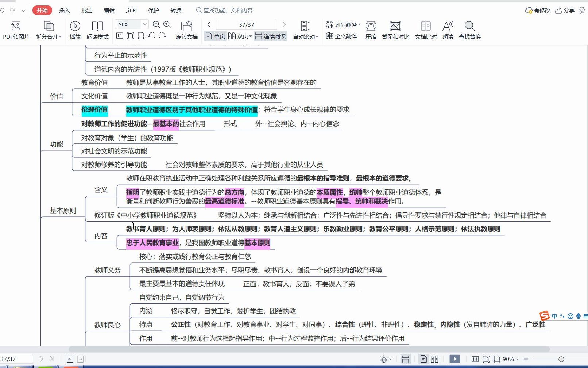Rotate page counterclockwise
This screenshot has width=588, height=368.
152,36
